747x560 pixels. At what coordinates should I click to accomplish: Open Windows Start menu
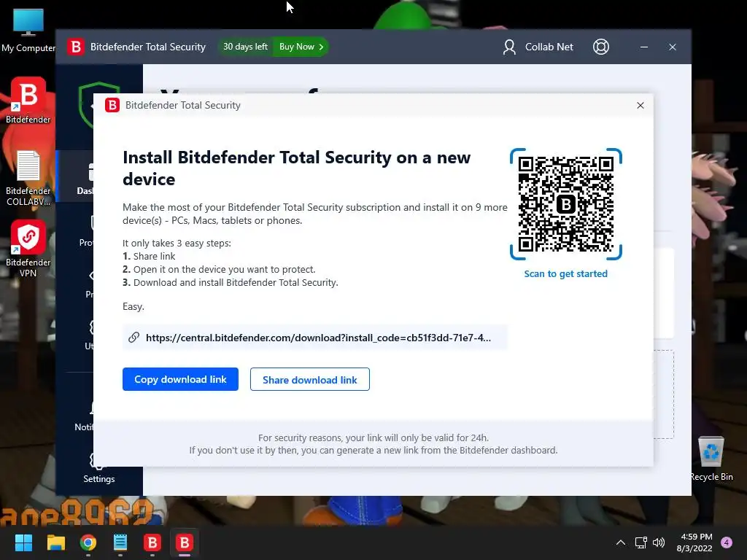(x=23, y=542)
